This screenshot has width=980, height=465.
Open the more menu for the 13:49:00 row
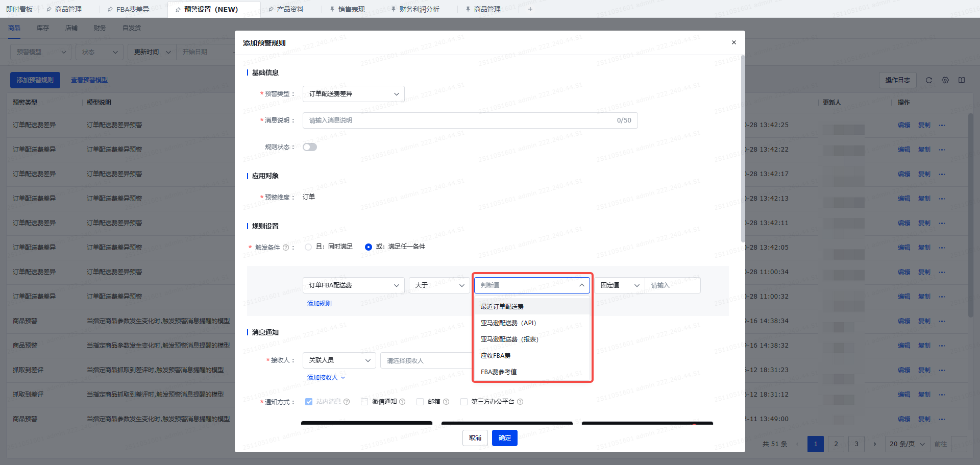click(x=942, y=419)
